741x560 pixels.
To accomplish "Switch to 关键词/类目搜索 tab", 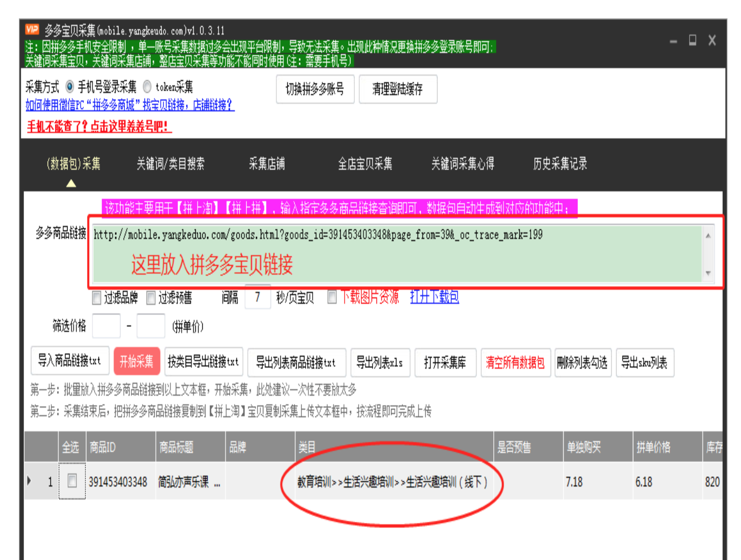I will tap(170, 164).
